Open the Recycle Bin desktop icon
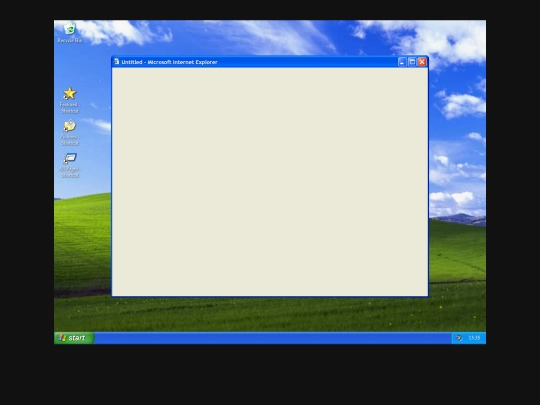 click(x=70, y=29)
